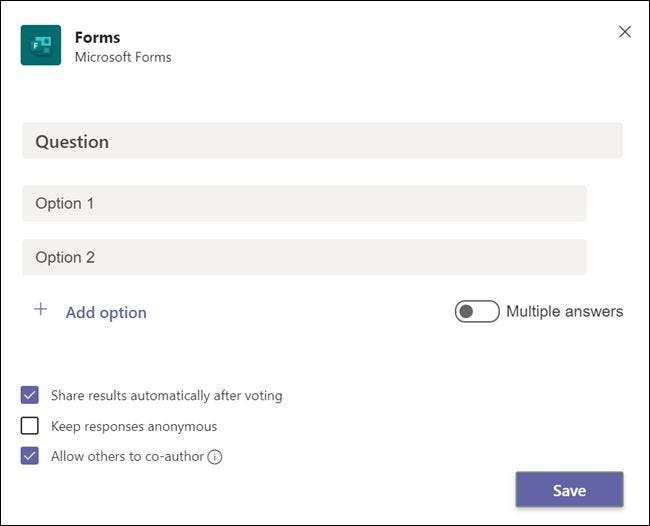This screenshot has height=526, width=650.
Task: Click the 'Keep responses anonymous' label text
Action: (134, 426)
